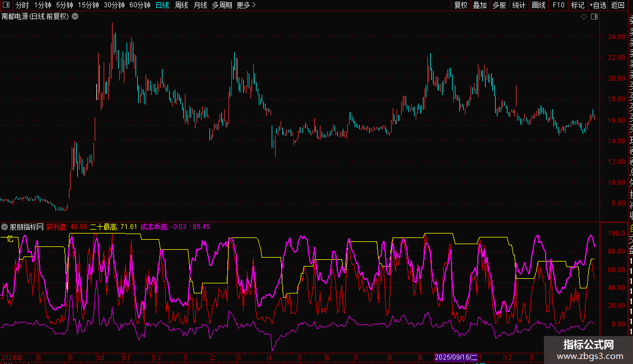Open F10 company information
Screen dimensions: 633x364
coord(558,5)
